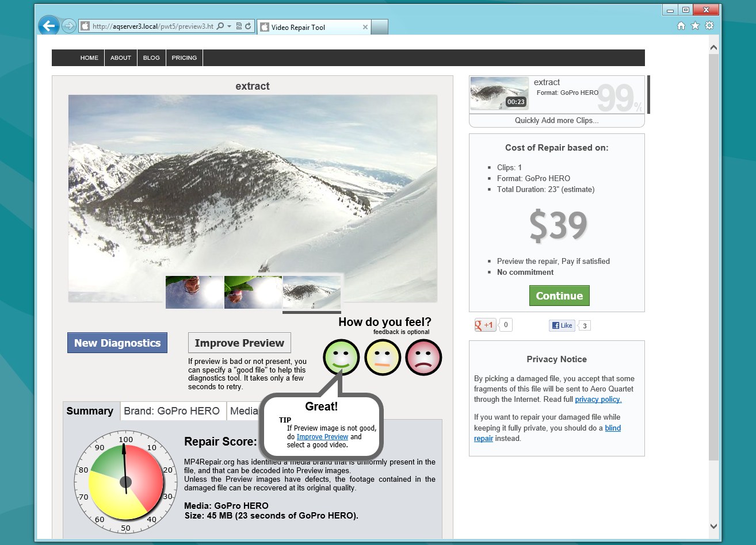This screenshot has height=545, width=756.
Task: Click the 'Size: 45 MB' summary text
Action: click(x=271, y=516)
